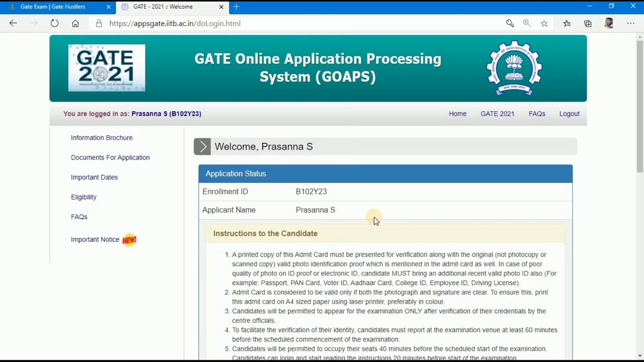
Task: Open the zoom magnifier control
Action: pyautogui.click(x=527, y=23)
